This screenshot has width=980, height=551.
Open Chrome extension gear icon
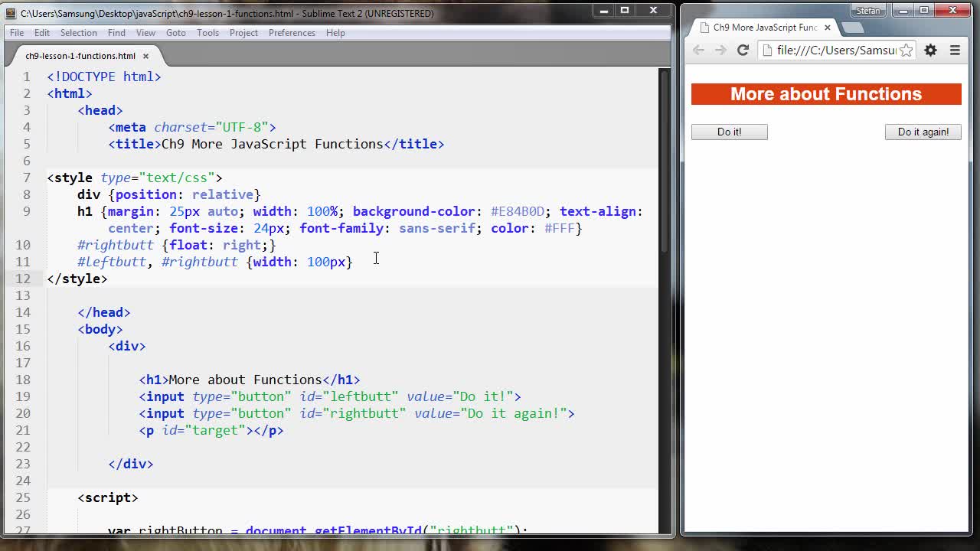click(x=931, y=50)
